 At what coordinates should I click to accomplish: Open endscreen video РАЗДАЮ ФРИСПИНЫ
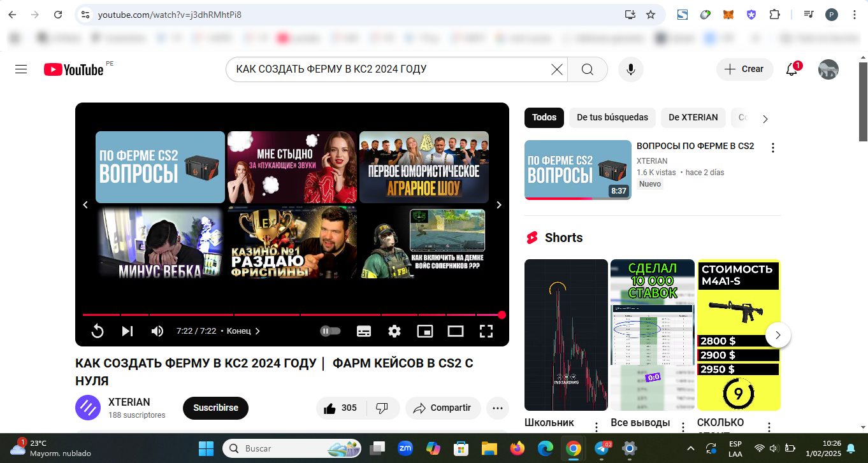(x=292, y=243)
